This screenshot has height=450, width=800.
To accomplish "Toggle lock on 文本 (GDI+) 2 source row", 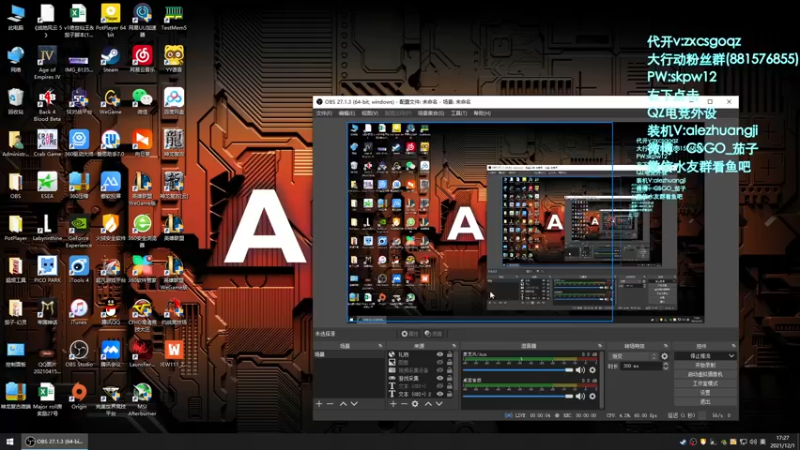I will click(x=449, y=394).
